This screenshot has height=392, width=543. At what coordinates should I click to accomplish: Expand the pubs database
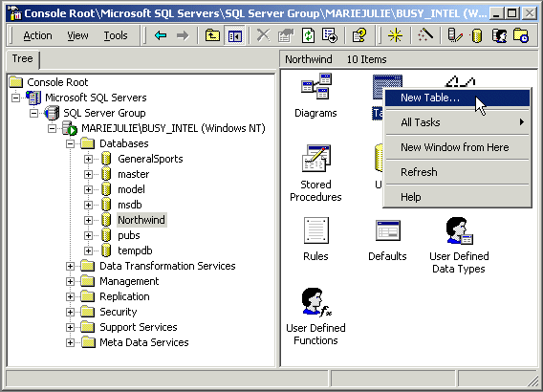coord(88,235)
